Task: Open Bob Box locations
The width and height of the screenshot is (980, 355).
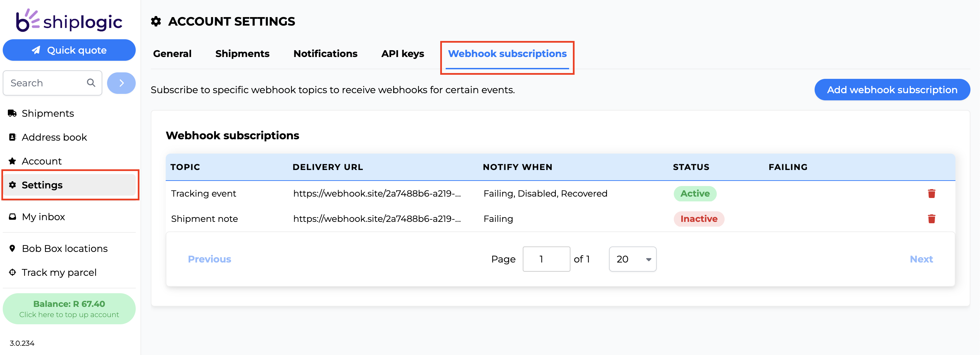Action: click(69, 248)
